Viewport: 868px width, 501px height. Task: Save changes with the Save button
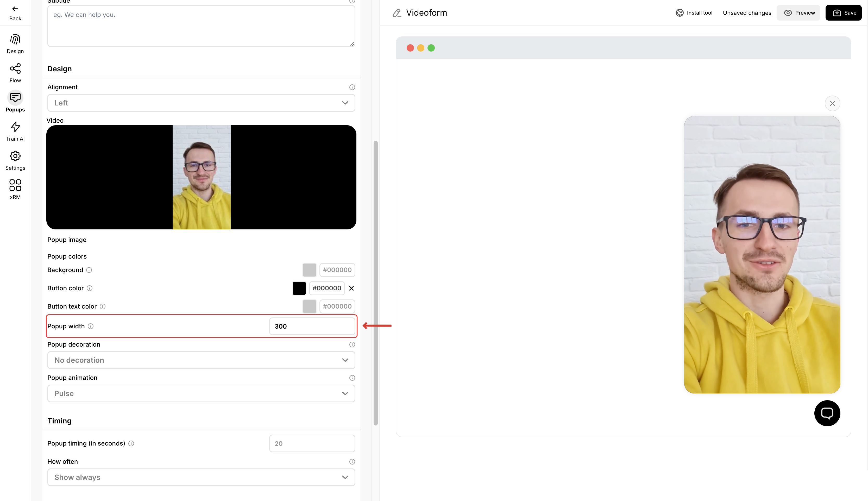pyautogui.click(x=844, y=13)
